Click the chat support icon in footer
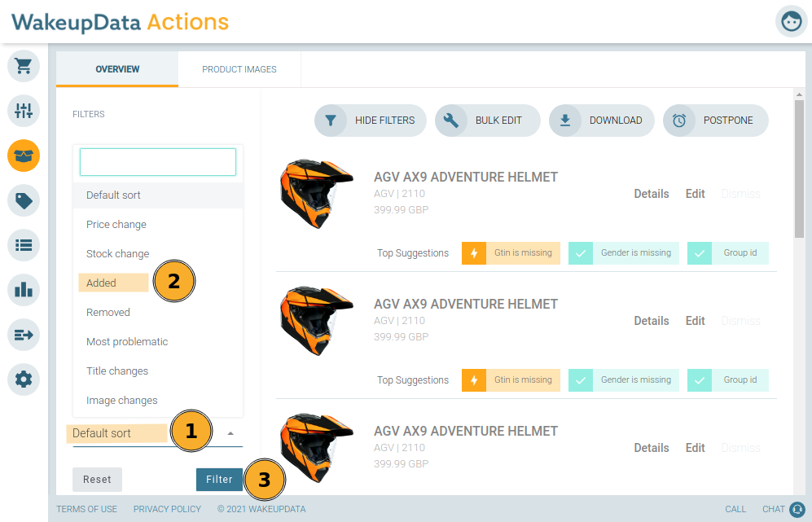 point(797,509)
